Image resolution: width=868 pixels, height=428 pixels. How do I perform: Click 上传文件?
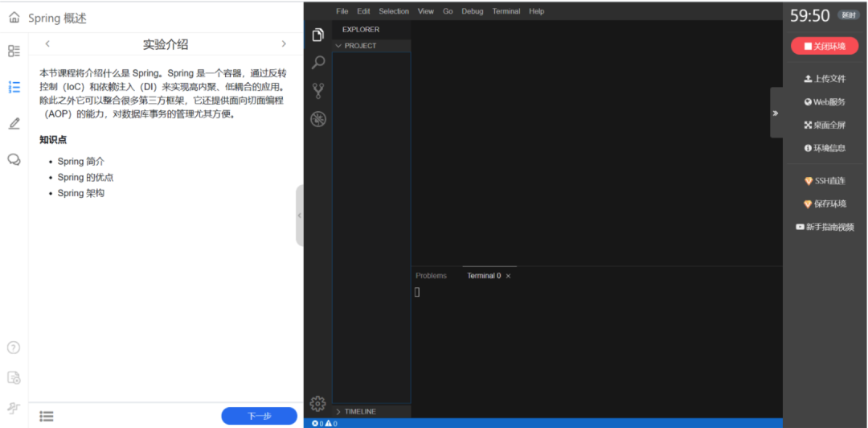click(x=825, y=79)
